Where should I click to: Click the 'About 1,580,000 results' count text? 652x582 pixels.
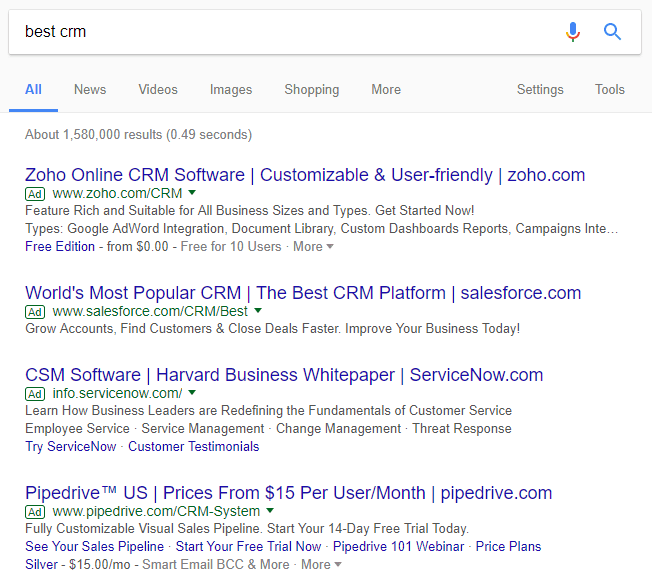point(138,135)
